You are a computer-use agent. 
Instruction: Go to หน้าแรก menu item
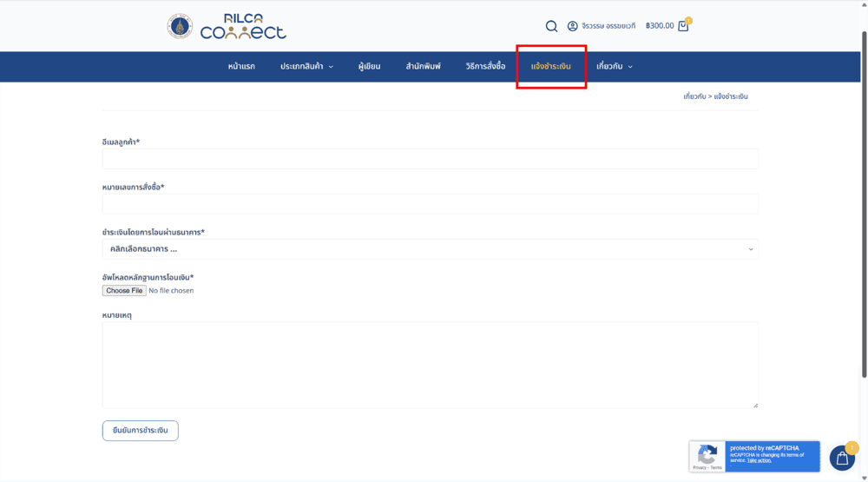point(241,67)
